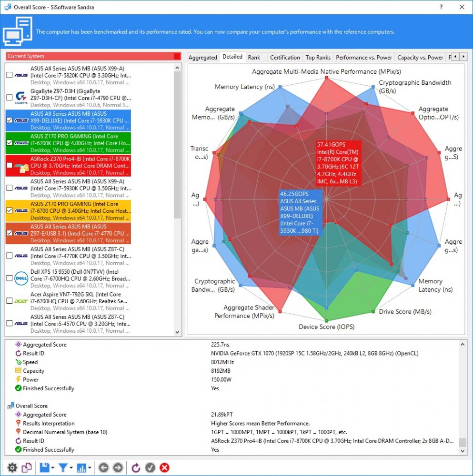This screenshot has height=476, width=473.
Task: Click the tab strip right arrow
Action: (463, 57)
